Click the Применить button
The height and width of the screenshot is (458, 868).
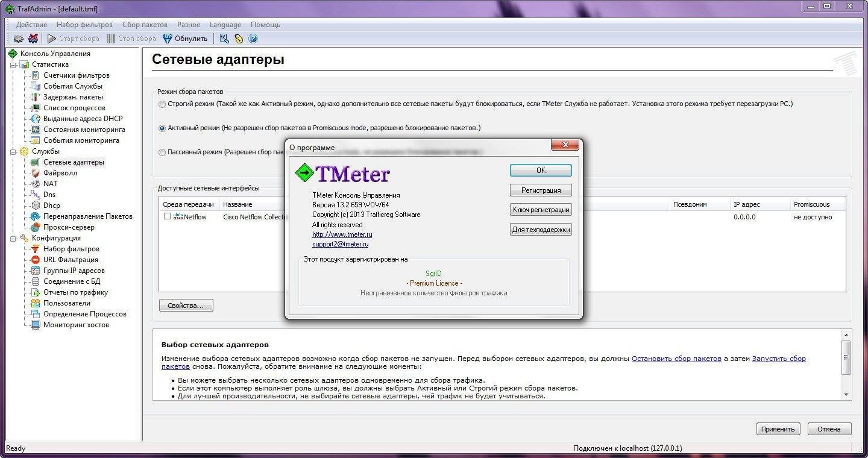pos(778,429)
